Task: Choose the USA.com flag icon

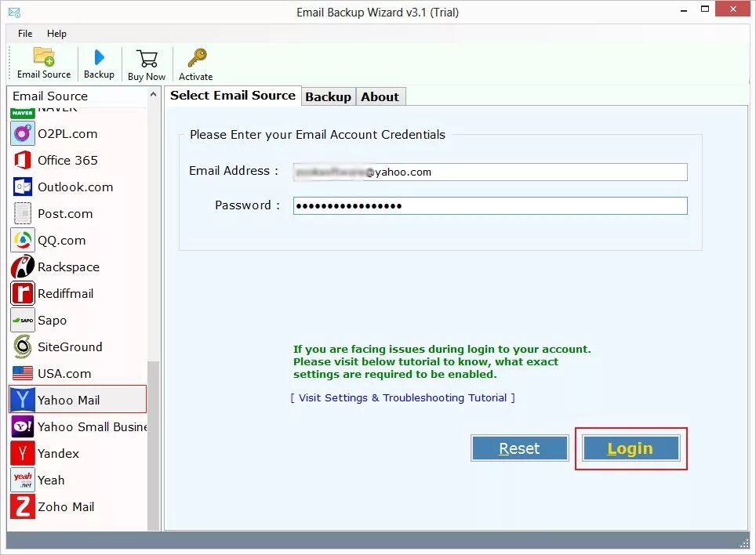Action: coord(23,373)
